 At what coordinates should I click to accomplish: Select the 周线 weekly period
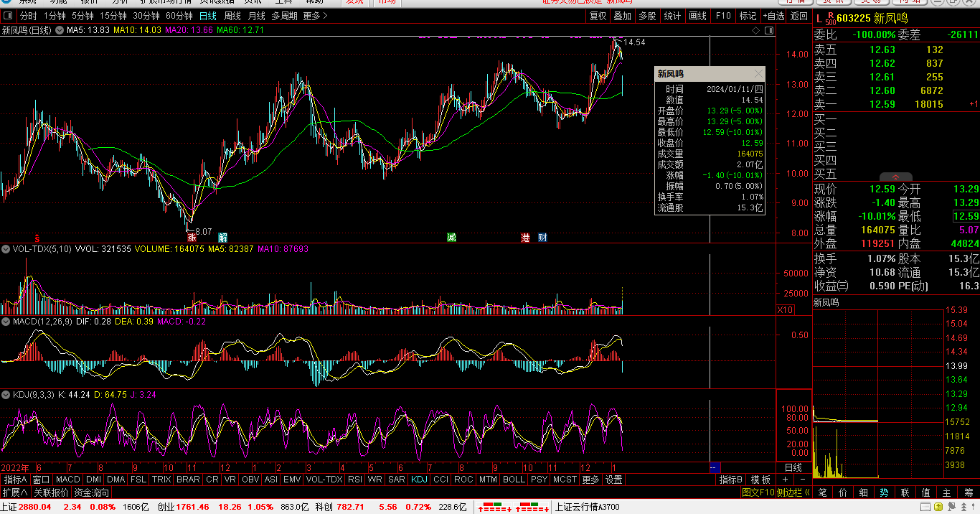(232, 16)
